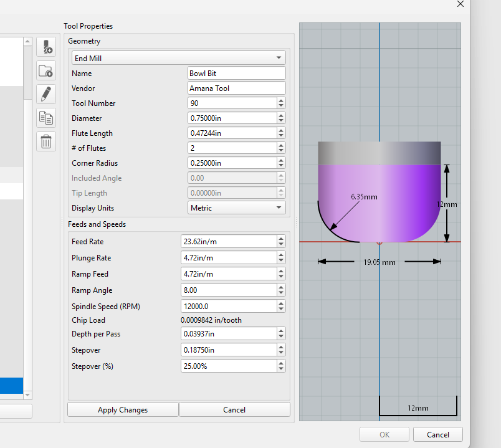The height and width of the screenshot is (448, 501).
Task: Click the Feed Rate input field
Action: (228, 241)
